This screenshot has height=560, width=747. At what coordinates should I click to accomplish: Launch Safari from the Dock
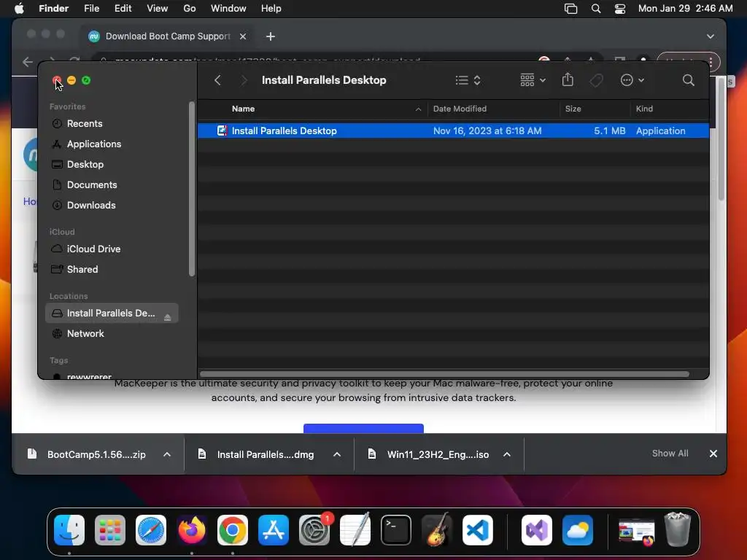click(151, 530)
